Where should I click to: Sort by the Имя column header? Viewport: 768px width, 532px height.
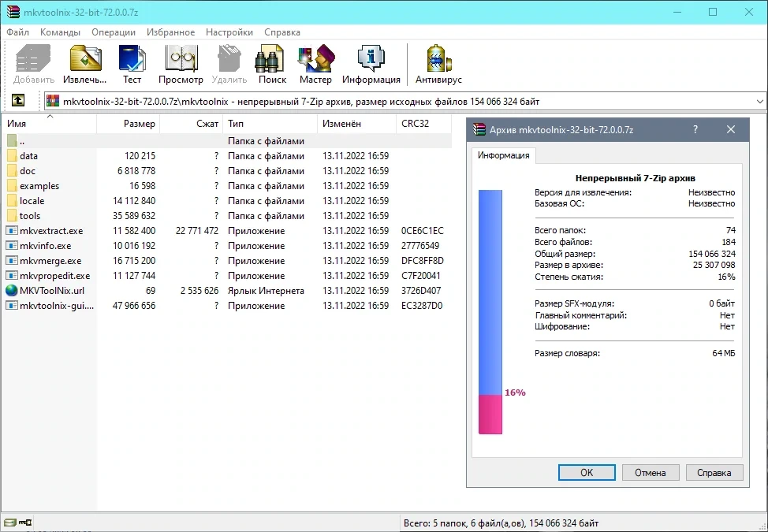pos(49,124)
